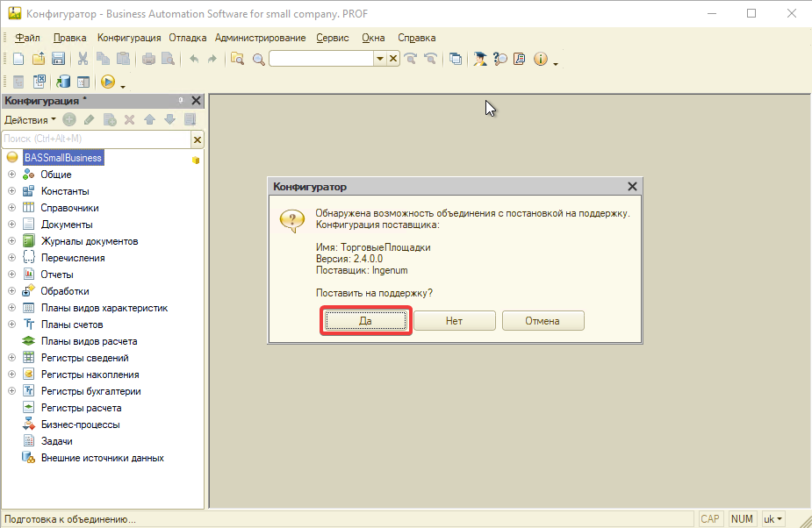Expand the Справочники tree node
The width and height of the screenshot is (812, 528).
pos(12,208)
